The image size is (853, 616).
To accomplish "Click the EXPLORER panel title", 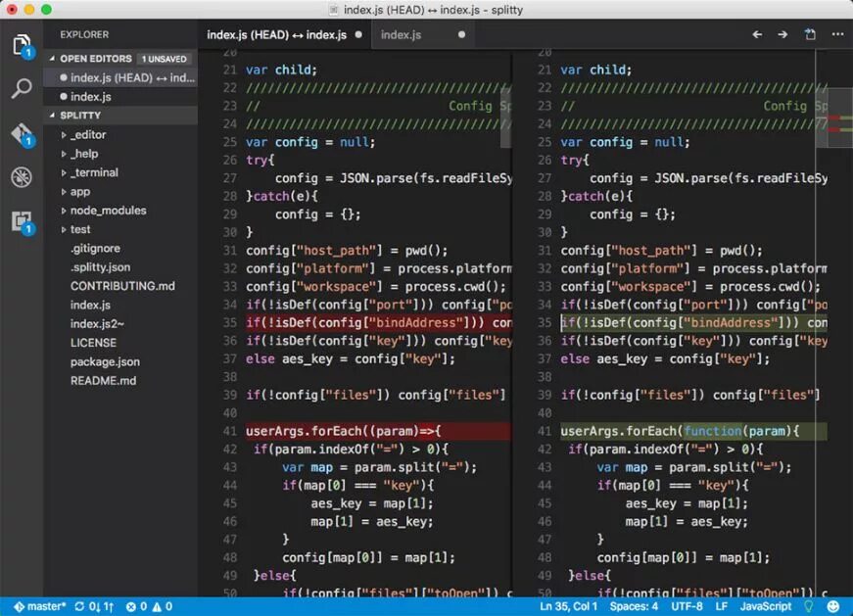I will (84, 35).
